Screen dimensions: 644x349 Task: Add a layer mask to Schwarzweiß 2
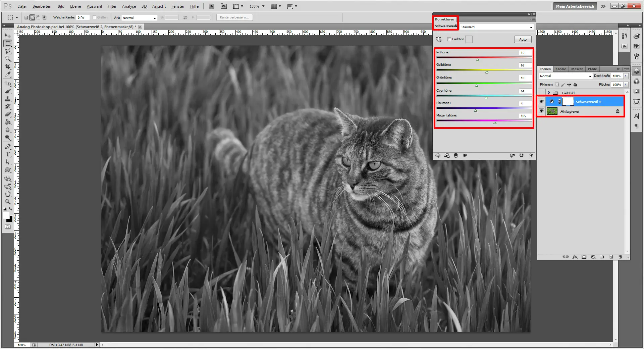click(x=584, y=257)
